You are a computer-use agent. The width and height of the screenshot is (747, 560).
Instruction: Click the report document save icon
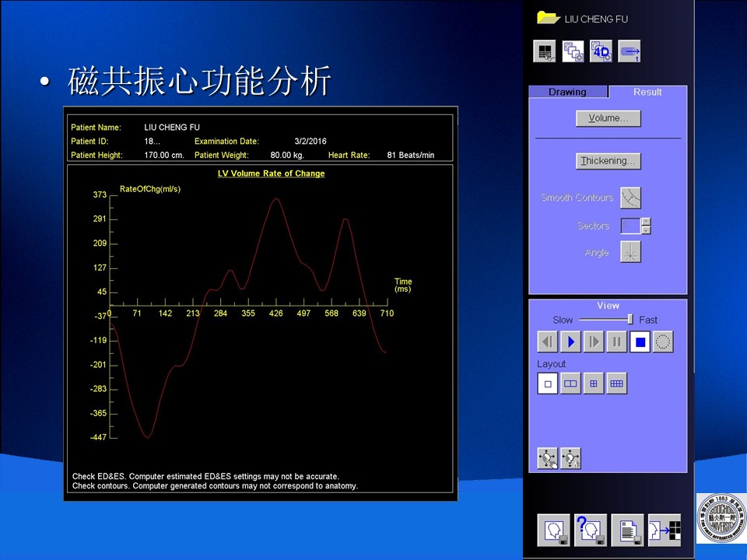[x=627, y=530]
